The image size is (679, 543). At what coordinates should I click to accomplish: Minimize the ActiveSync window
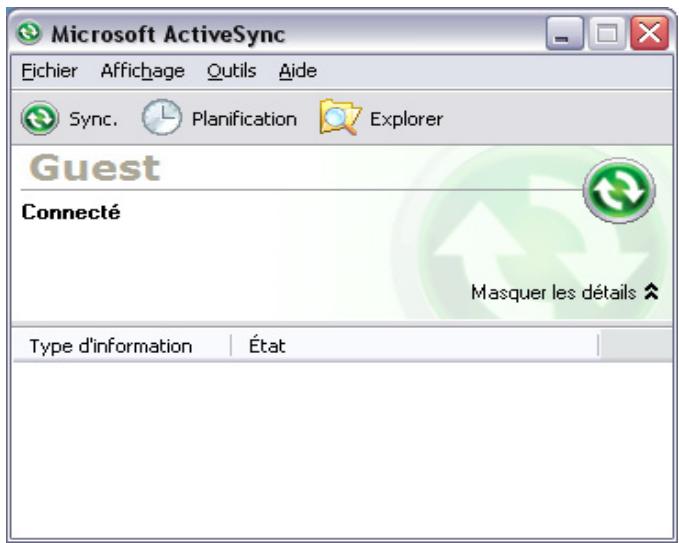[564, 33]
